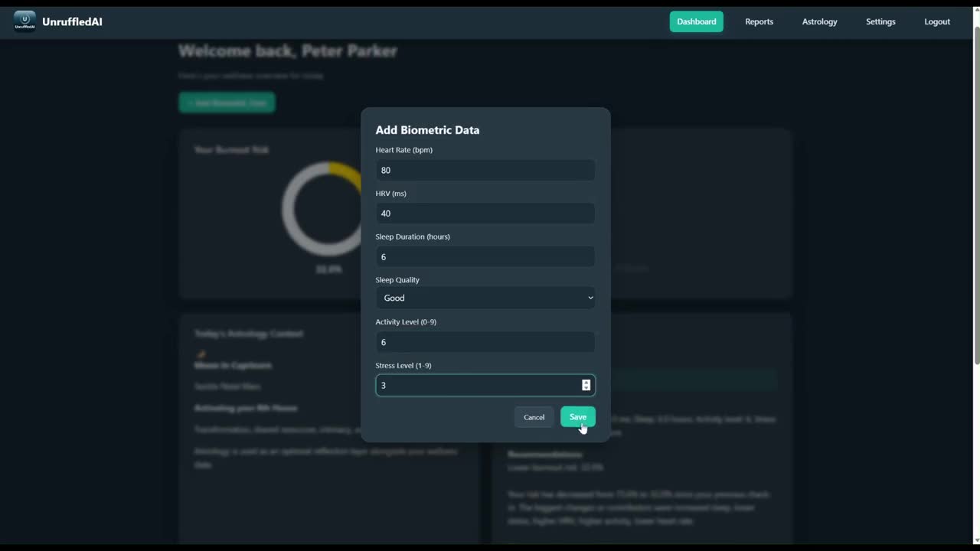980x551 pixels.
Task: Open the Reports page
Action: pos(759,21)
